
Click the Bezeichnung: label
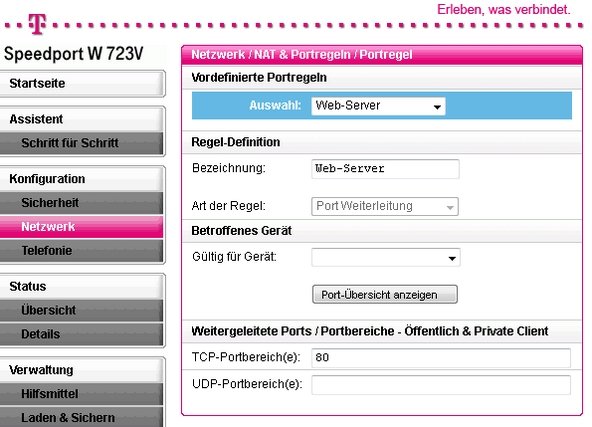coord(229,168)
